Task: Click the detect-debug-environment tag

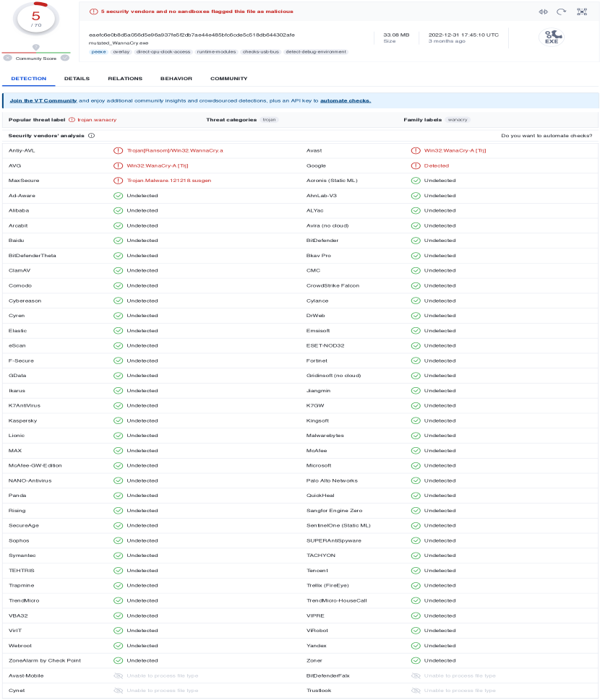Action: (x=316, y=52)
